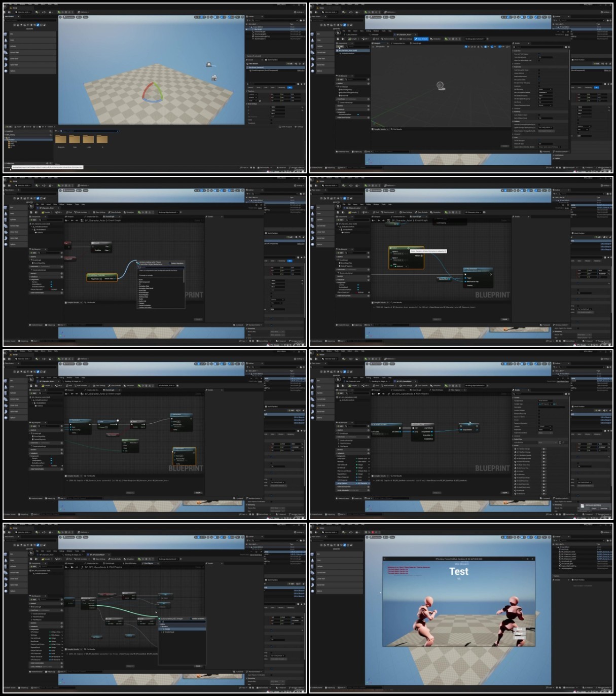Click Outliner search field in gizmo screenshot

pyautogui.click(x=275, y=20)
